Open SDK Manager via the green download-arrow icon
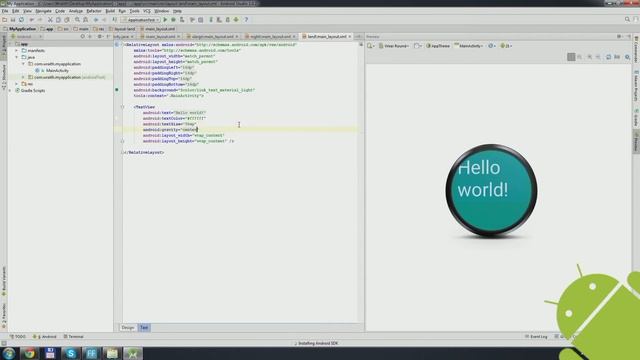 (x=236, y=20)
